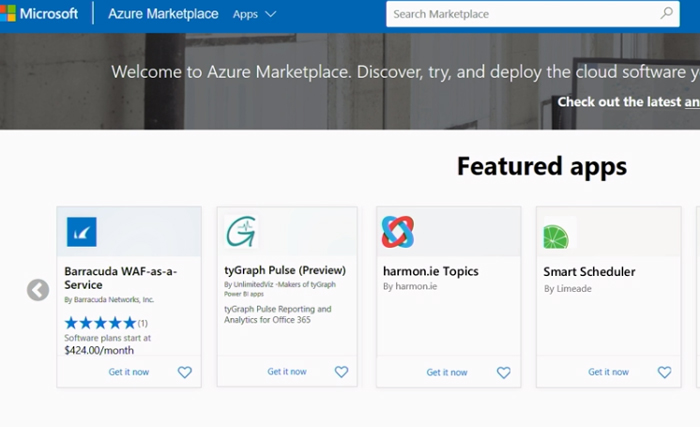Click Get it now for harmon.ie Topics
This screenshot has width=700, height=427.
[x=447, y=373]
